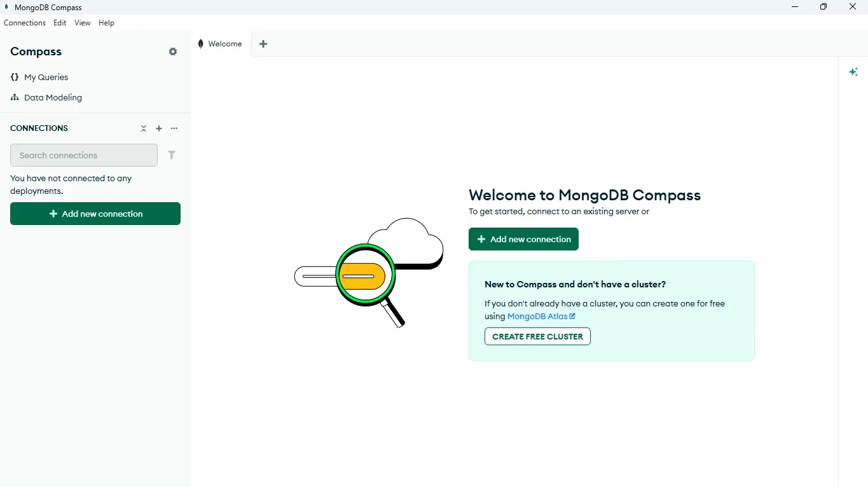This screenshot has width=868, height=487.
Task: Open the Edit menu
Action: pos(59,23)
